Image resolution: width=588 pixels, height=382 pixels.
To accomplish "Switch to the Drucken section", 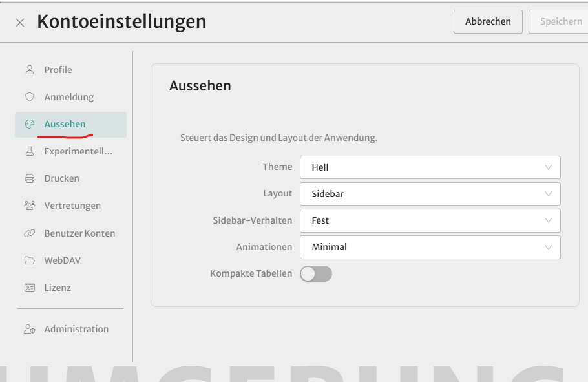I will (71, 178).
